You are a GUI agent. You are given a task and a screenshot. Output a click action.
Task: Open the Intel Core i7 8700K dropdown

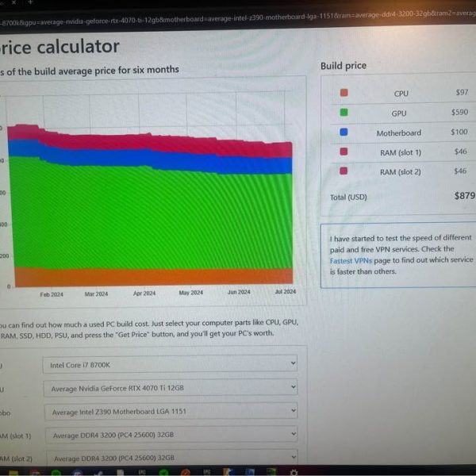pyautogui.click(x=170, y=364)
